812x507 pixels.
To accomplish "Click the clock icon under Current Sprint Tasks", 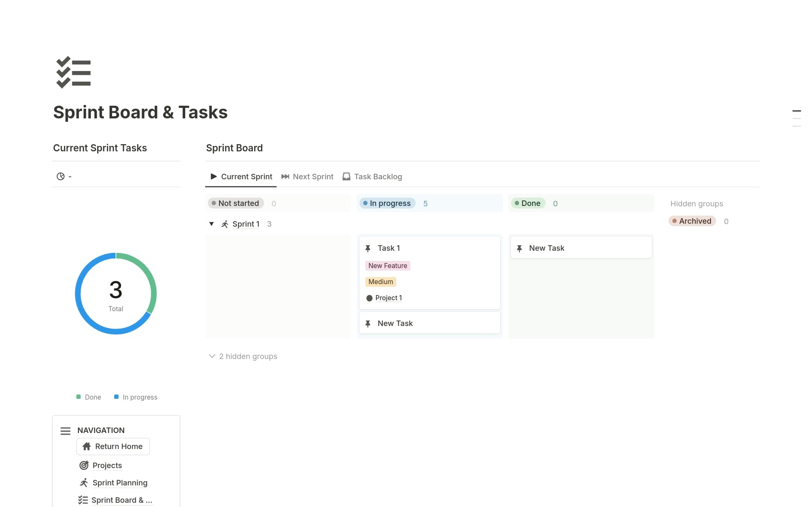I will click(x=60, y=176).
